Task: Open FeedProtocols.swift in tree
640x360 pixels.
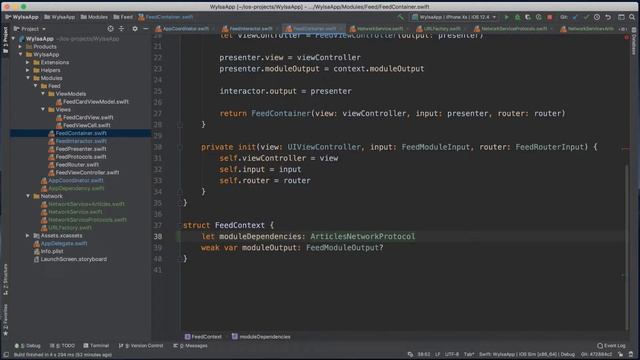Action: point(81,157)
